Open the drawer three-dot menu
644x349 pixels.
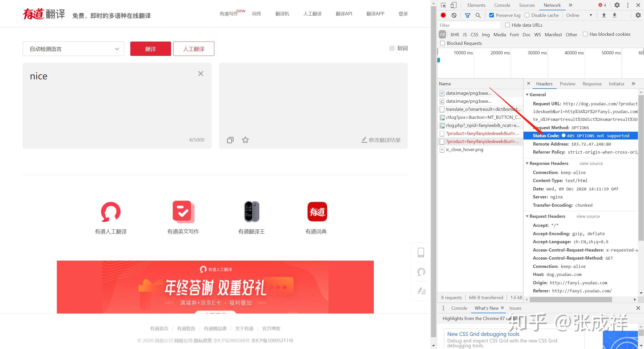(x=443, y=308)
